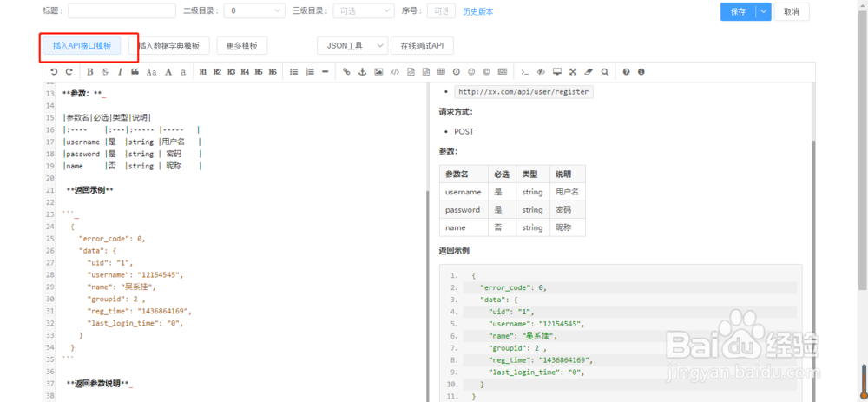Screen dimensions: 868x402
Task: Click the '参数名' header in the preview table
Action: (464, 174)
